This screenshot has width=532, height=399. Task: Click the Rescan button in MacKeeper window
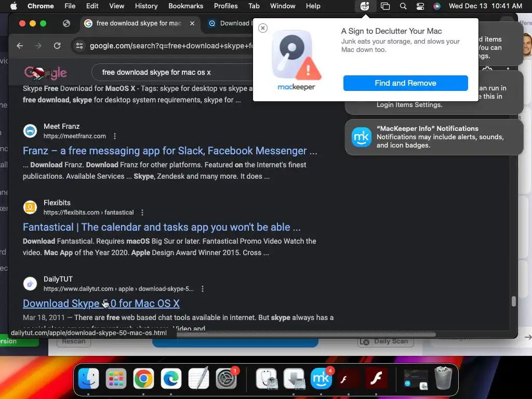[74, 342]
